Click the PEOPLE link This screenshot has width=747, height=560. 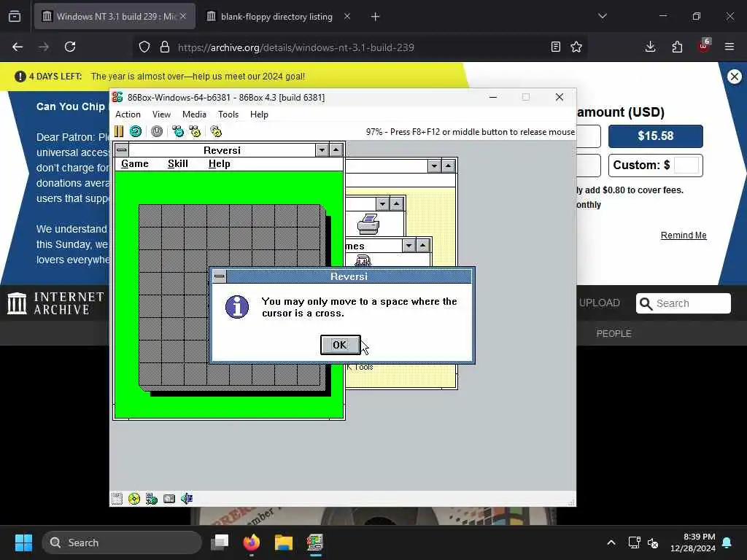[614, 334]
